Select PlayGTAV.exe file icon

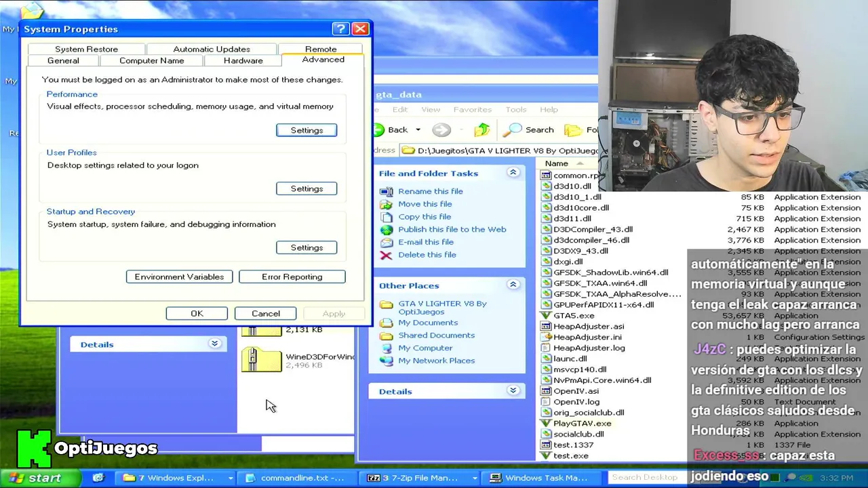pyautogui.click(x=546, y=423)
